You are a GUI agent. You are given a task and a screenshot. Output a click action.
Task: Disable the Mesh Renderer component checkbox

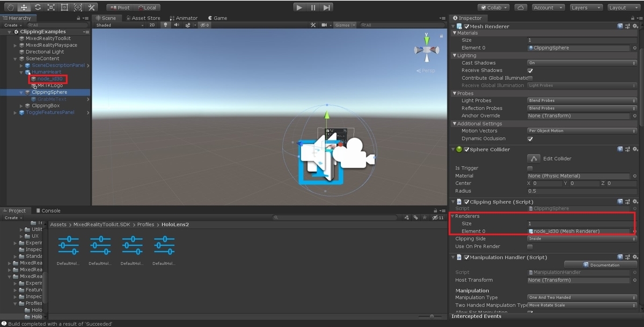(466, 26)
